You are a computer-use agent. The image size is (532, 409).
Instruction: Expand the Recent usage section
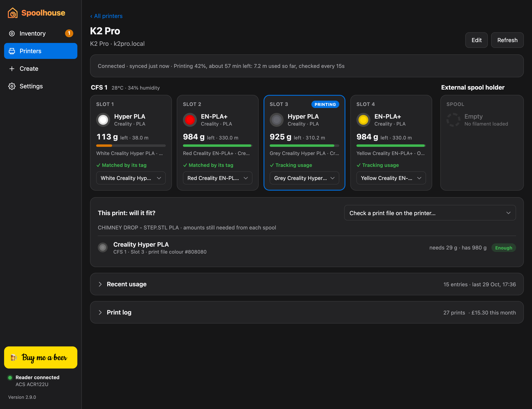point(307,284)
